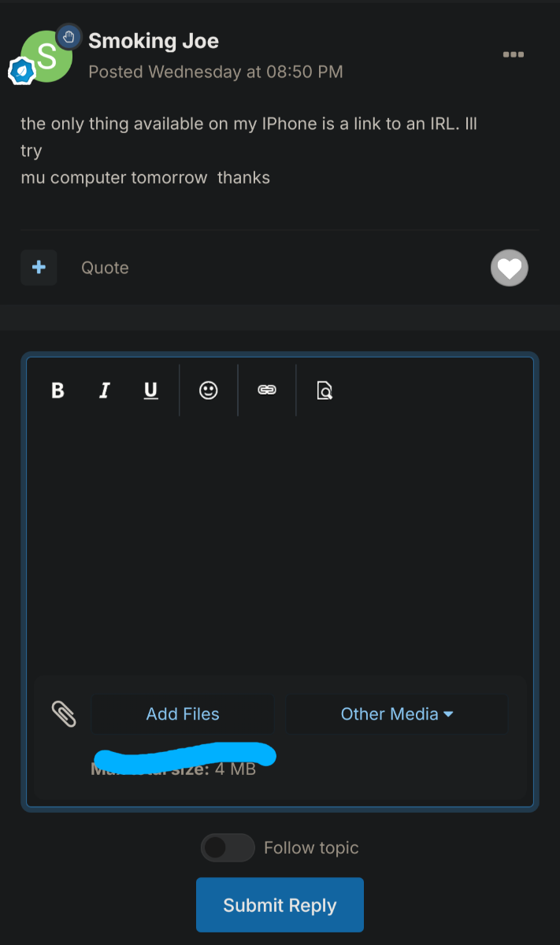Insert a link using the chain icon
Screen dimensions: 560x945
point(267,390)
